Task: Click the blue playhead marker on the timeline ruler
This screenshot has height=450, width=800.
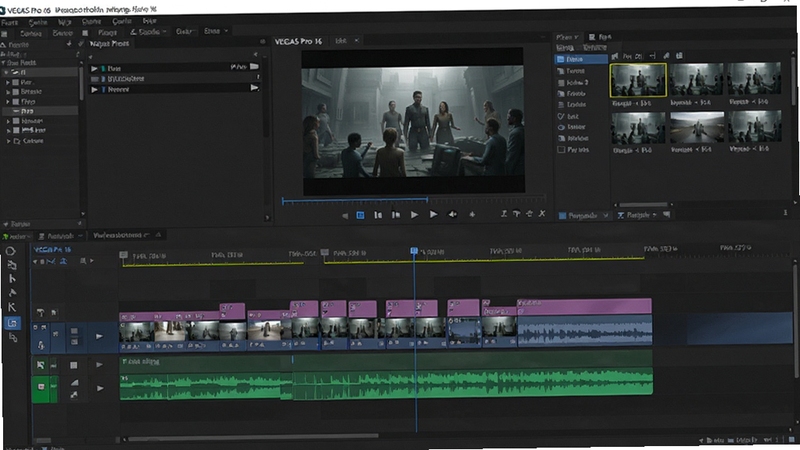Action: (x=414, y=251)
